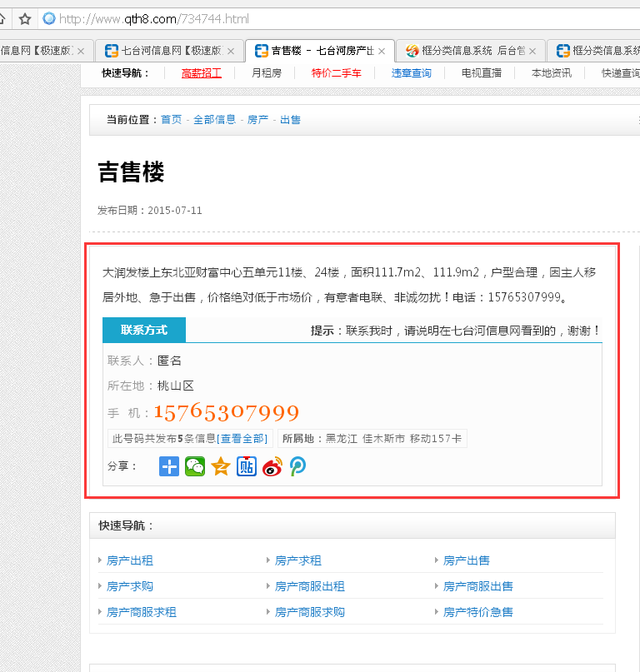Close the 吉售楼 browser tab
Screen dimensions: 640x672
click(382, 52)
